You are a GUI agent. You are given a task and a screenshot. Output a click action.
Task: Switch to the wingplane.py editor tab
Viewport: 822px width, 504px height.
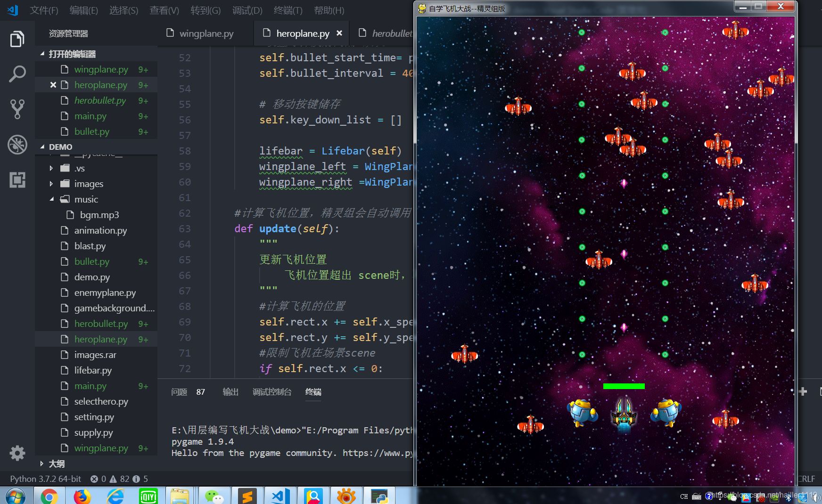(x=205, y=33)
